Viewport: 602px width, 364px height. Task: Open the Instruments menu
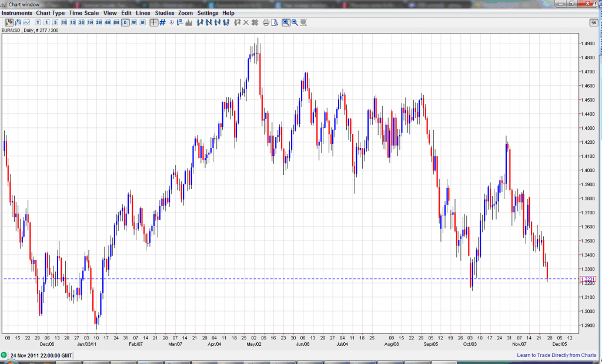17,13
